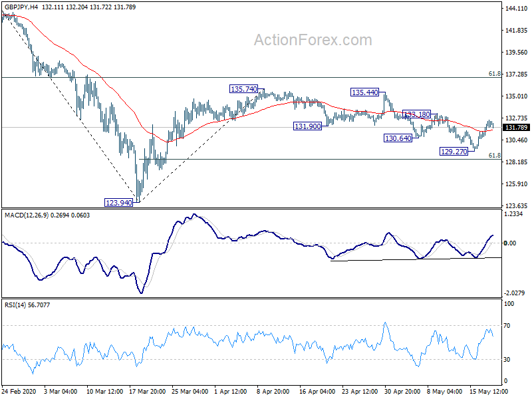The image size is (532, 399).
Task: Click the 139.560 price axis value
Action: coord(516,53)
